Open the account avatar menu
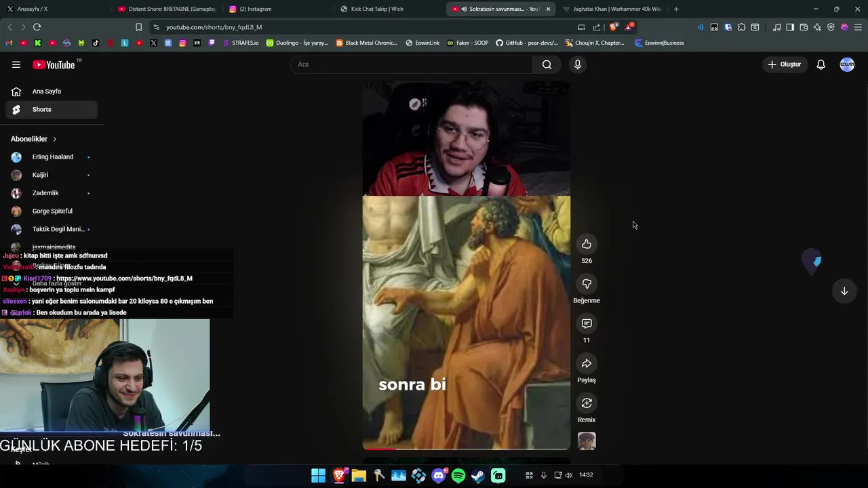 847,64
